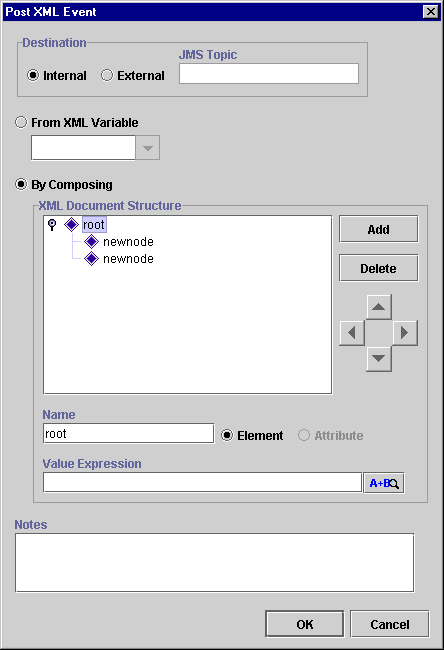Click the Value Expression input field
Screen dimensions: 444x650
point(202,483)
